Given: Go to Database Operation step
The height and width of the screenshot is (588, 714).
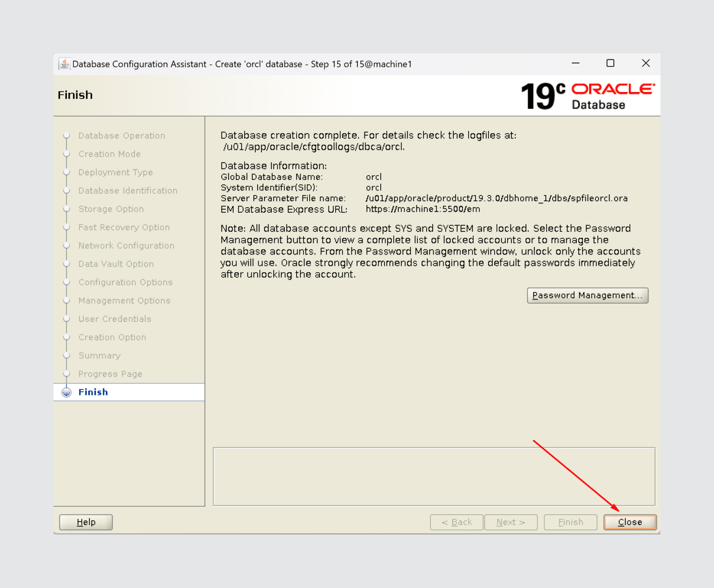Looking at the screenshot, I should 122,136.
